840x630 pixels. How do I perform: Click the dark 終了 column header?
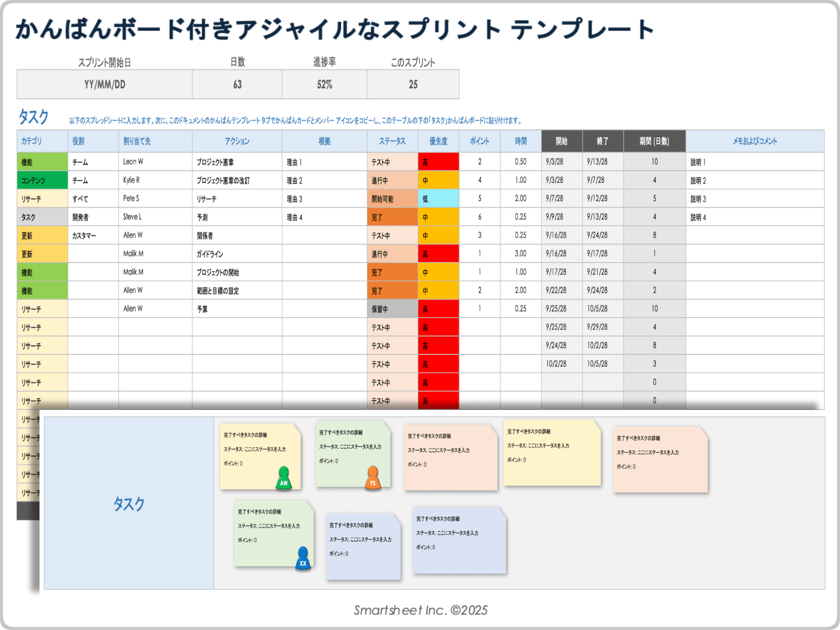pos(603,141)
